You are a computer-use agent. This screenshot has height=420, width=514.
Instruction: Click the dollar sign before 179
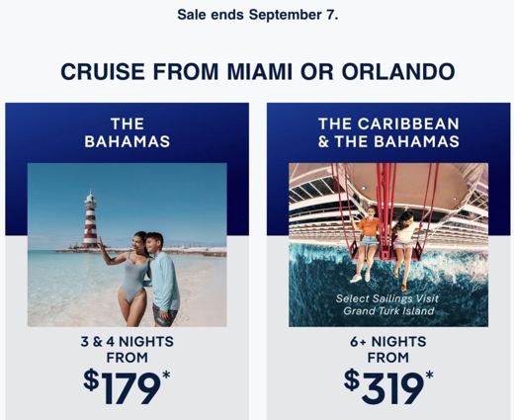coord(91,379)
